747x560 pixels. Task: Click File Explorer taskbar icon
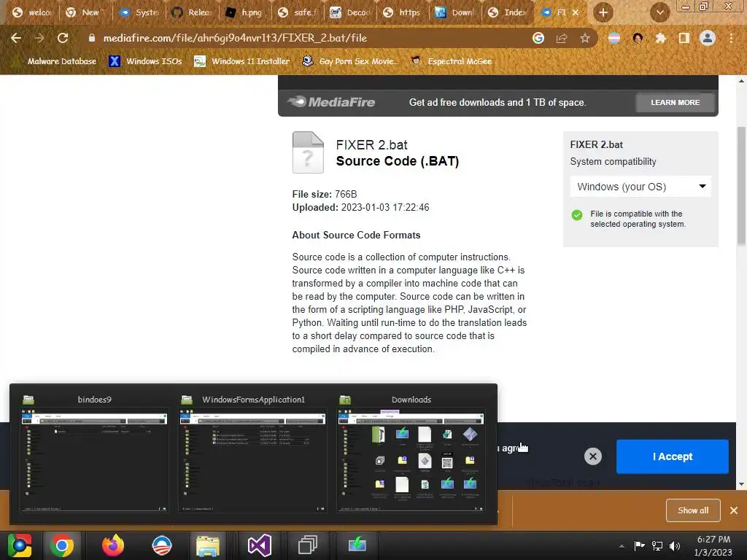tap(208, 545)
